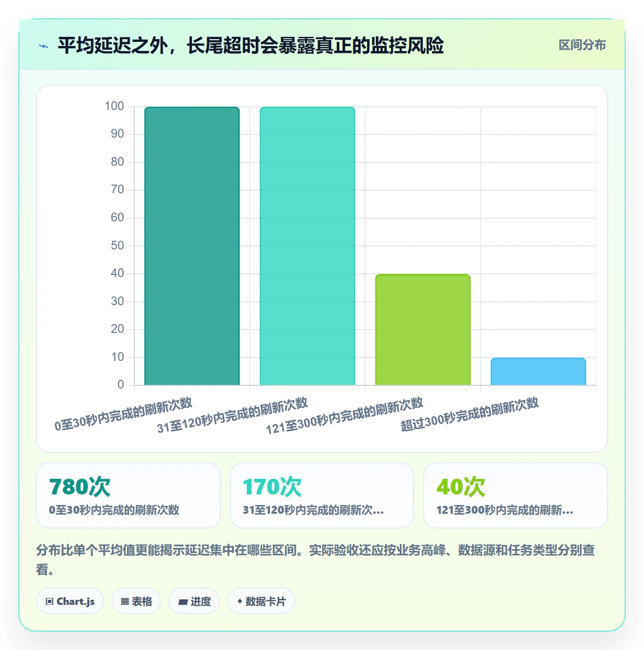Click the bar icon in the 进度 chip

(183, 602)
